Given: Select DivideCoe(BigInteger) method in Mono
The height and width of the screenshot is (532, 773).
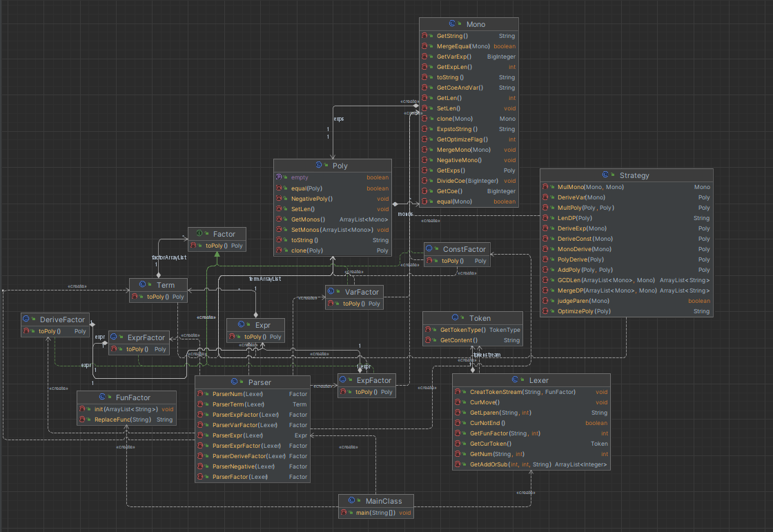Looking at the screenshot, I should (x=469, y=181).
